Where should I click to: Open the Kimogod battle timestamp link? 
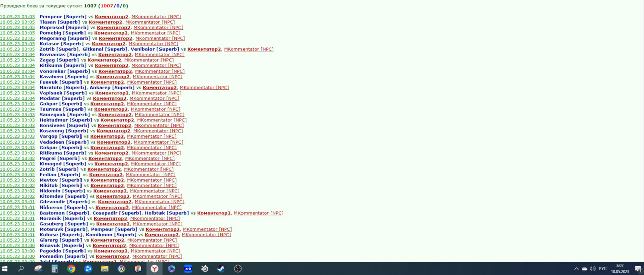coord(18,164)
